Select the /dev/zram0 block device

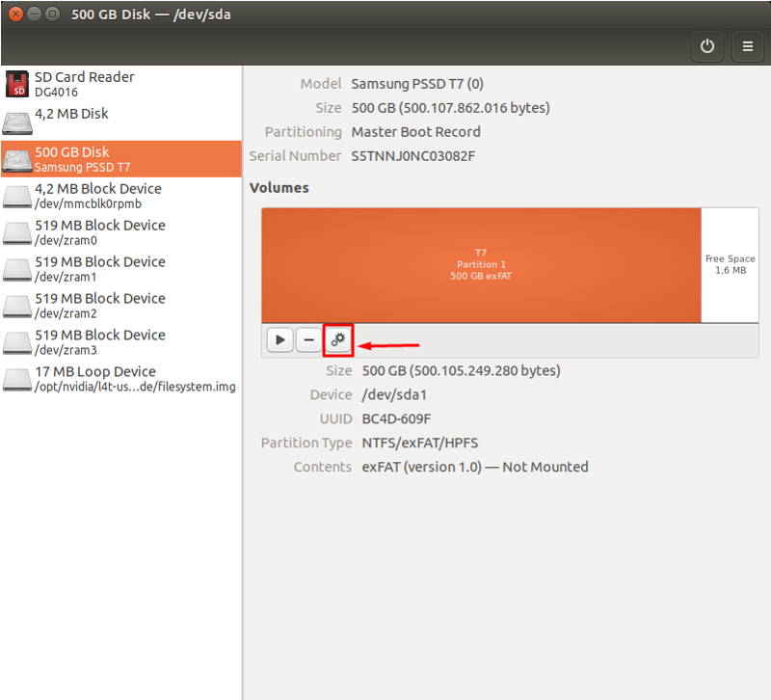[x=121, y=232]
